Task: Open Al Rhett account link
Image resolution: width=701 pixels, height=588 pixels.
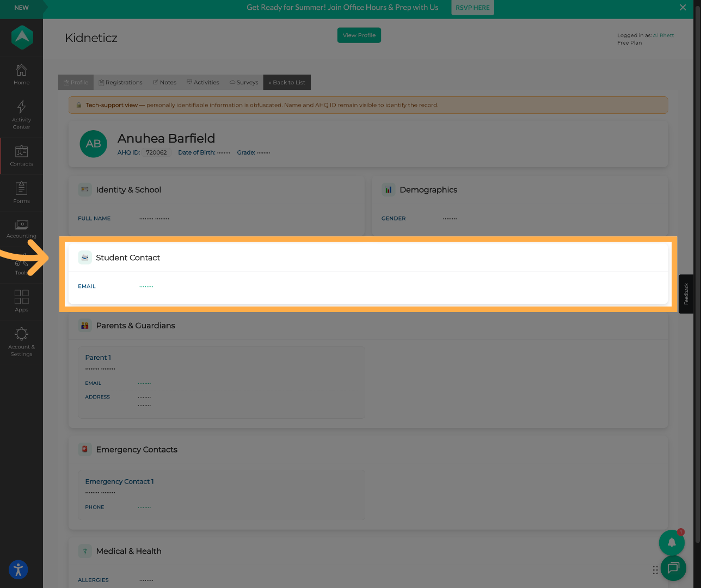Action: [x=663, y=35]
